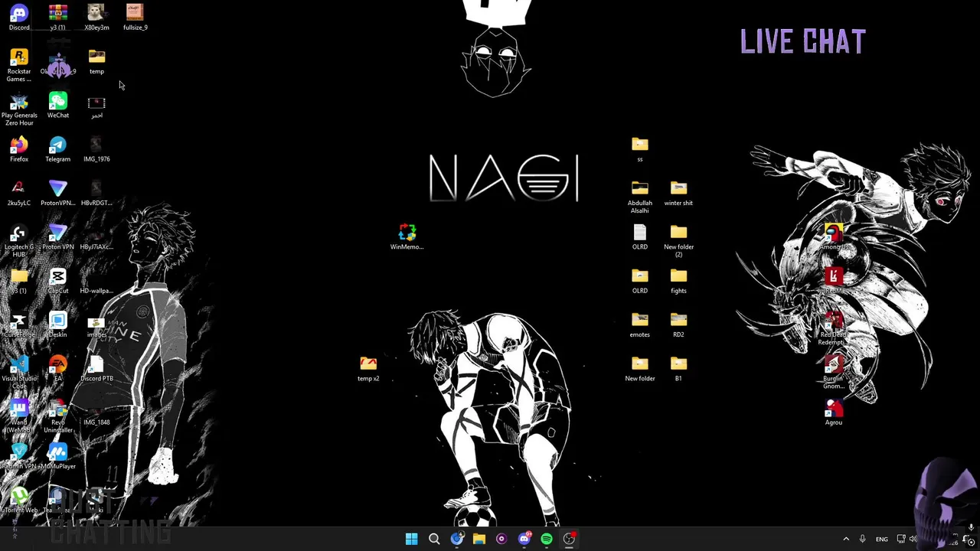Launch the Among Us shortcut
Image resolution: width=980 pixels, height=551 pixels.
[834, 236]
